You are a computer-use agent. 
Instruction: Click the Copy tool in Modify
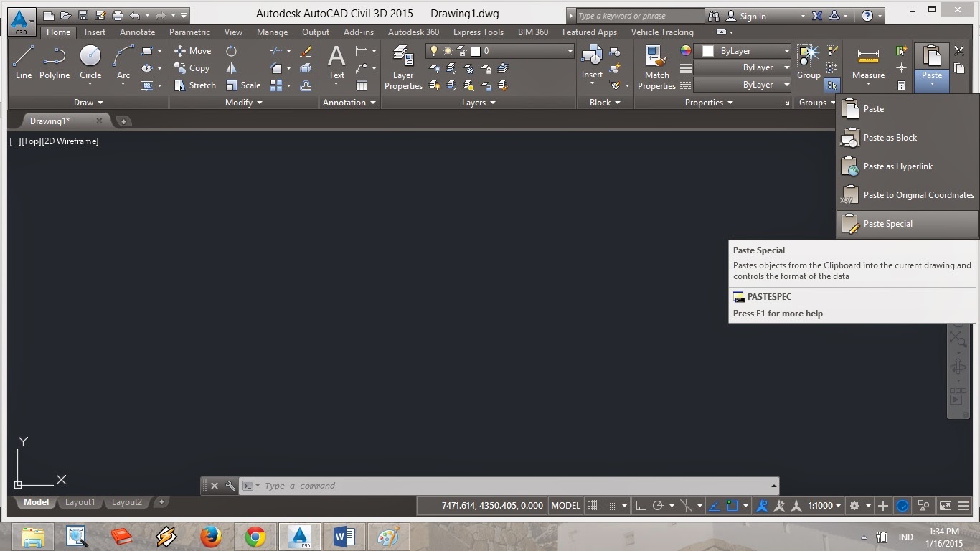click(192, 68)
